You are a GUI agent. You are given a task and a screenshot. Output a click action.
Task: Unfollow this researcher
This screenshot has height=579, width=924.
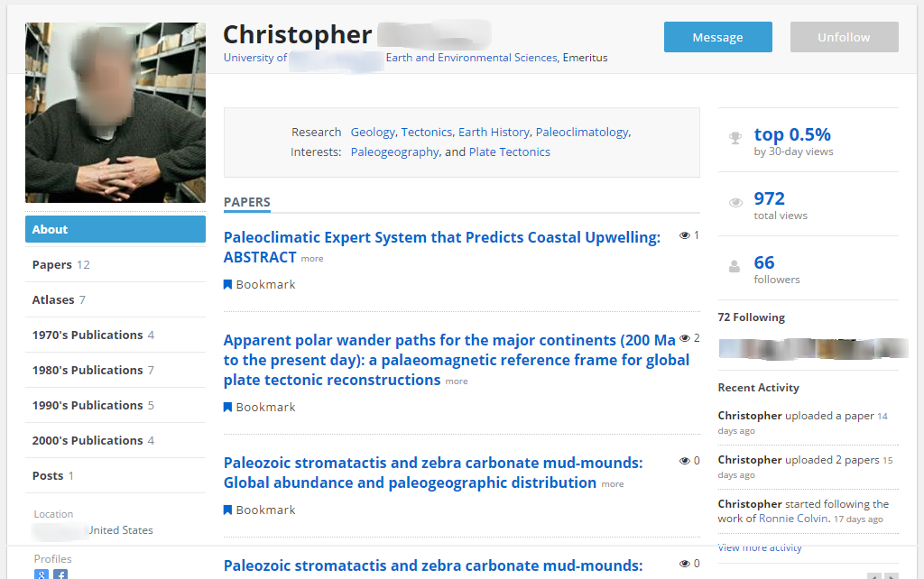pyautogui.click(x=844, y=37)
